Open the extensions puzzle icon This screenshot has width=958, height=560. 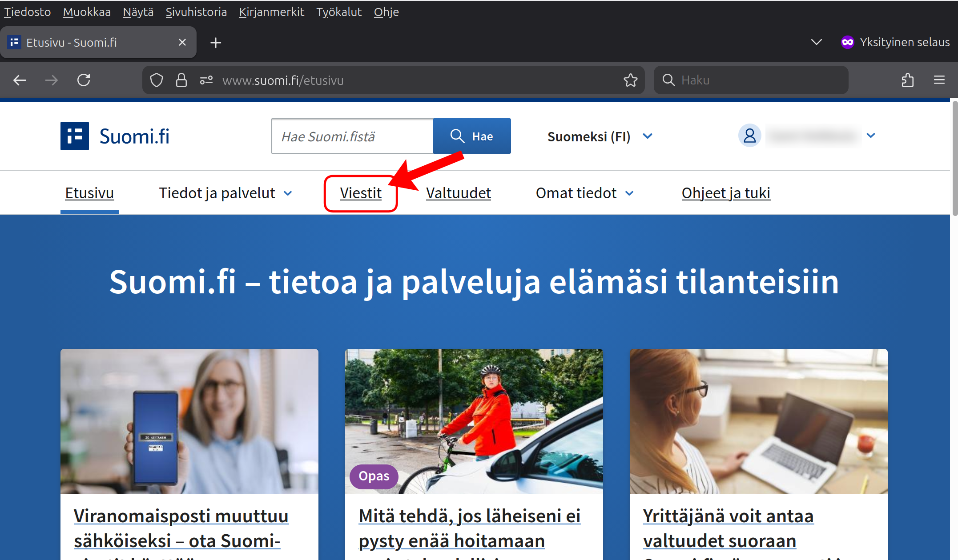(x=907, y=80)
